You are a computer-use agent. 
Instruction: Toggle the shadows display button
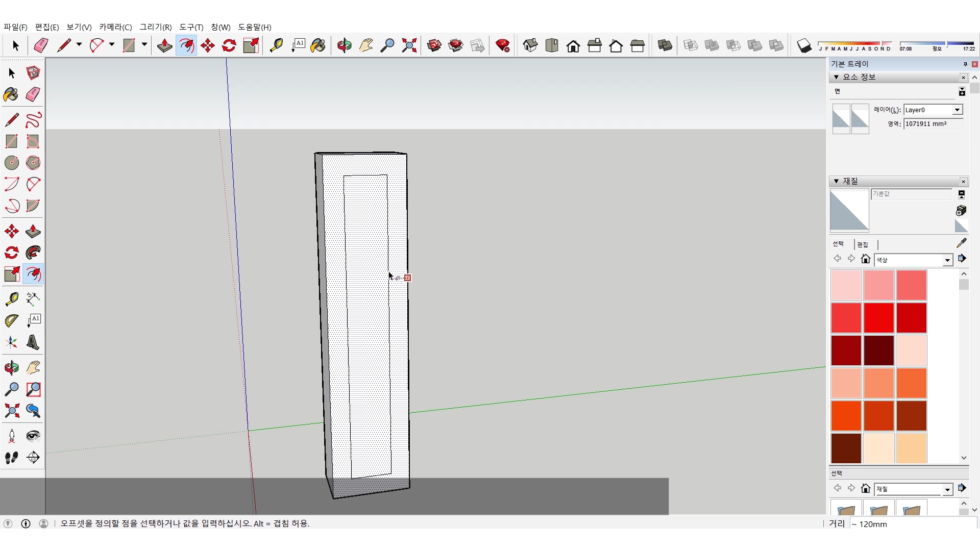[804, 45]
